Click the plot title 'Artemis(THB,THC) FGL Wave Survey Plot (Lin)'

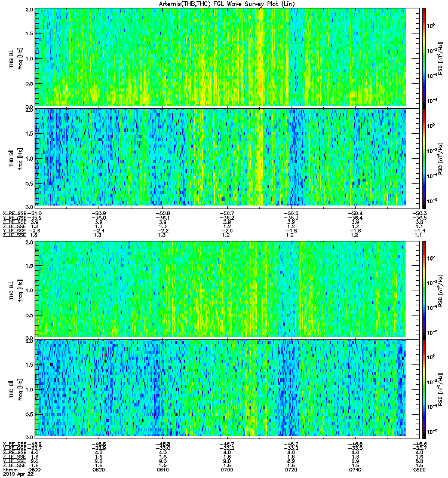[227, 4]
